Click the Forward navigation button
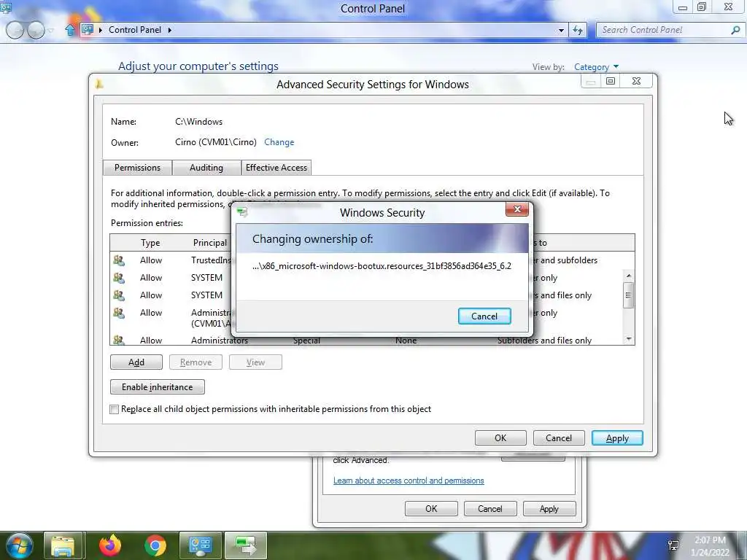 tap(36, 30)
